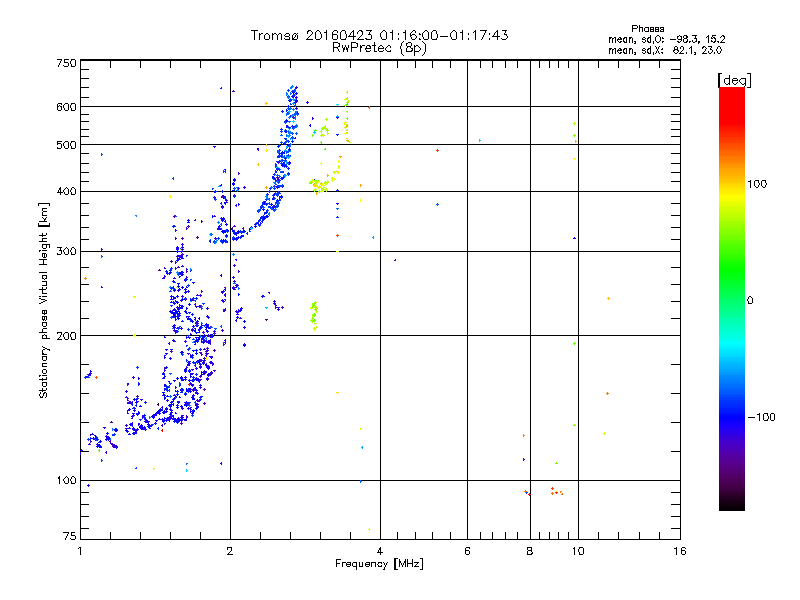Screen dimensions: 800x600
Task: Click the 'Stationary phase Virtual Height [km]' label
Action: (44, 301)
